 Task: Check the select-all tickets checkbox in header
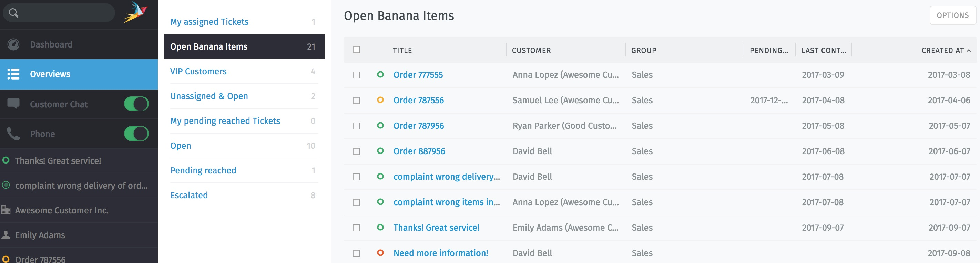point(356,50)
